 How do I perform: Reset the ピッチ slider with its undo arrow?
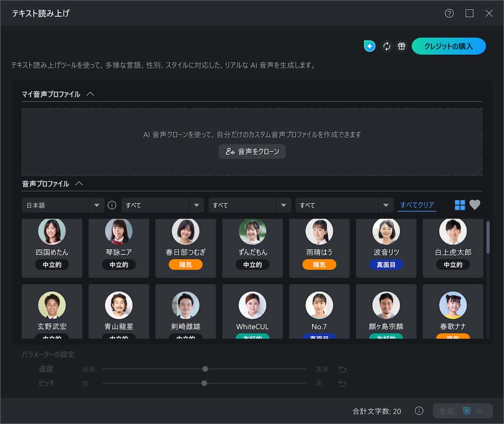(x=342, y=383)
